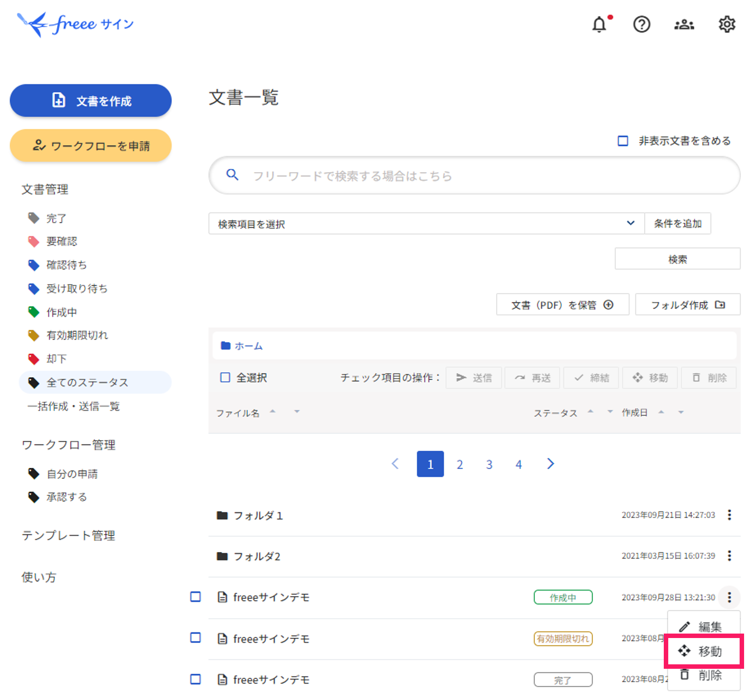Sort ファイル名 ascending with the up arrow
Screen dimensions: 753x700
click(x=273, y=412)
